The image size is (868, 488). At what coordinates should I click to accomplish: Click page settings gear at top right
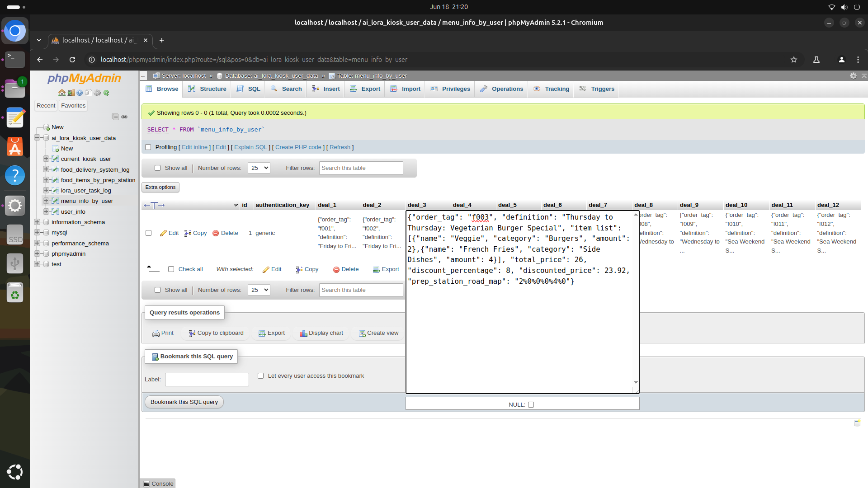(x=853, y=76)
